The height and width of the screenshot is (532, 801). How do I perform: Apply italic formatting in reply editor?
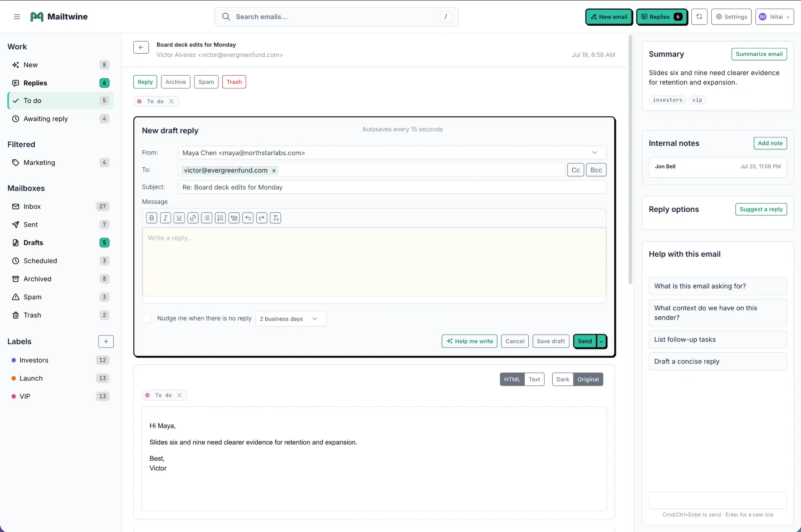click(x=165, y=218)
